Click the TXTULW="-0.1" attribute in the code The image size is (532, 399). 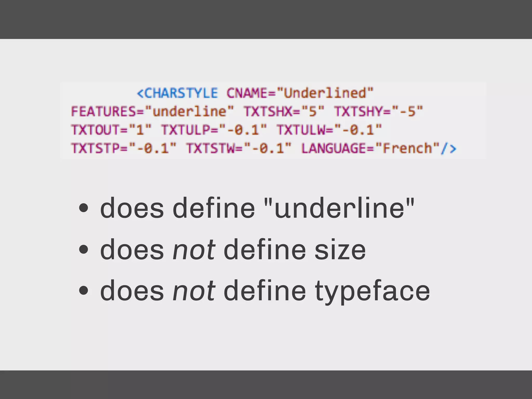click(329, 130)
